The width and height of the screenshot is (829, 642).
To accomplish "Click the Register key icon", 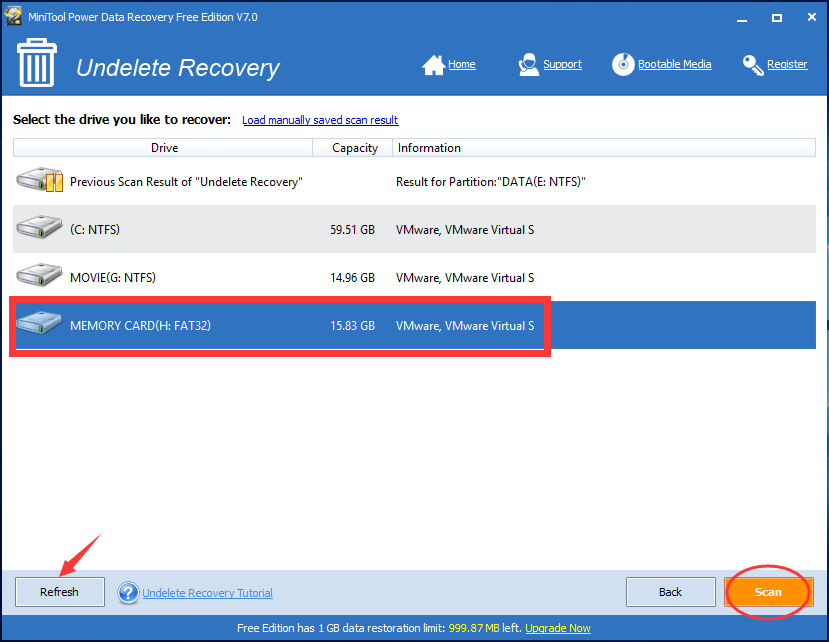I will (x=753, y=65).
